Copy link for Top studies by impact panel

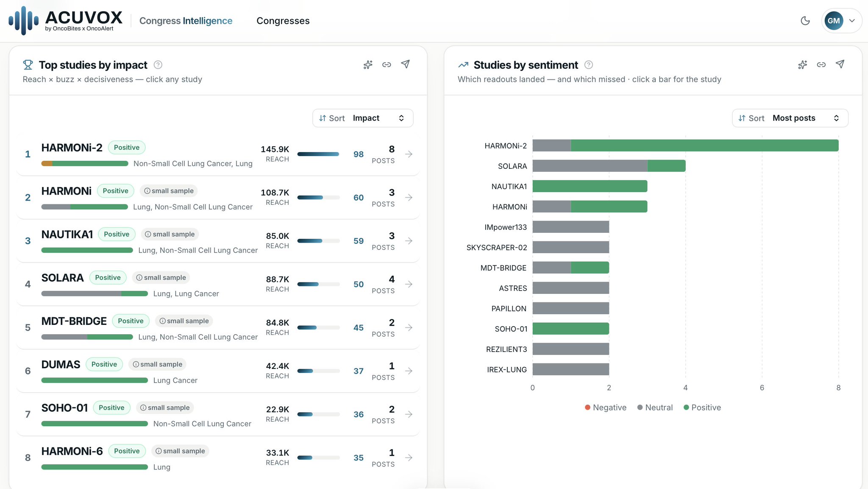[x=387, y=64]
